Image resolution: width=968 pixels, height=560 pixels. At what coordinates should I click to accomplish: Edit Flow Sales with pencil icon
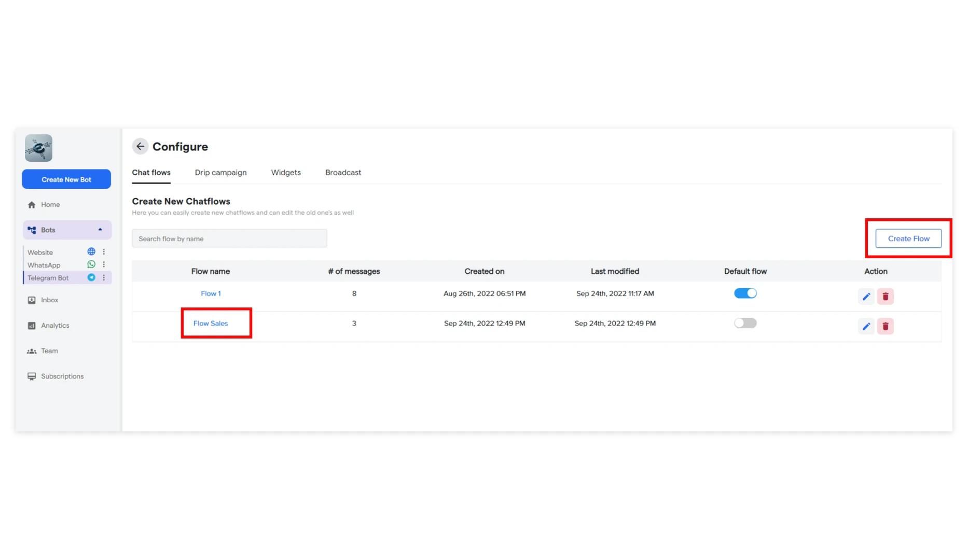tap(866, 326)
